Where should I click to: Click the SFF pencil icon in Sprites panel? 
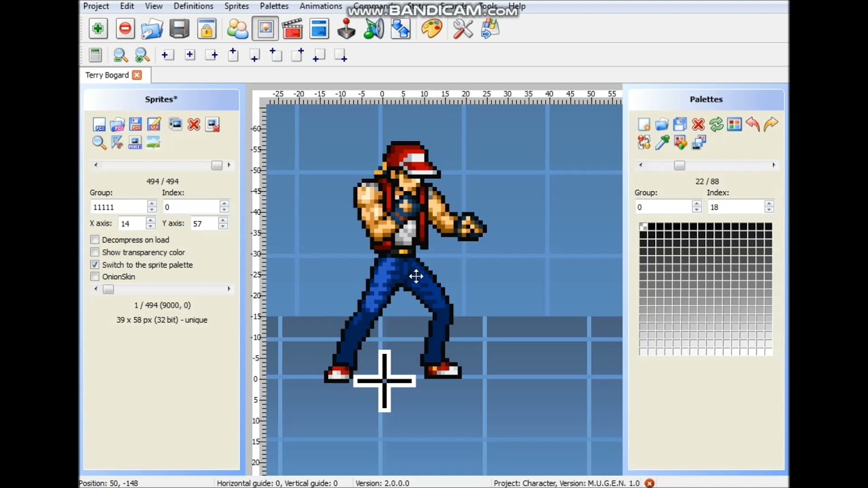(154, 125)
